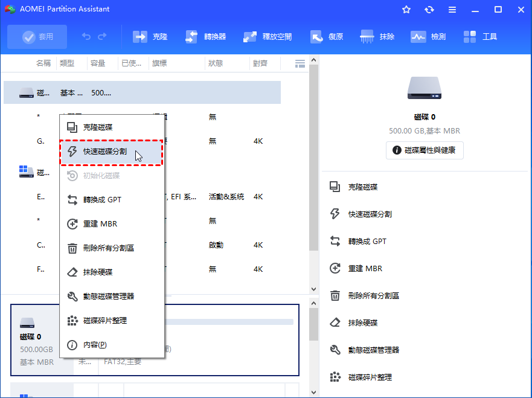Click 動態磁碟管理器 in right panel

364,350
